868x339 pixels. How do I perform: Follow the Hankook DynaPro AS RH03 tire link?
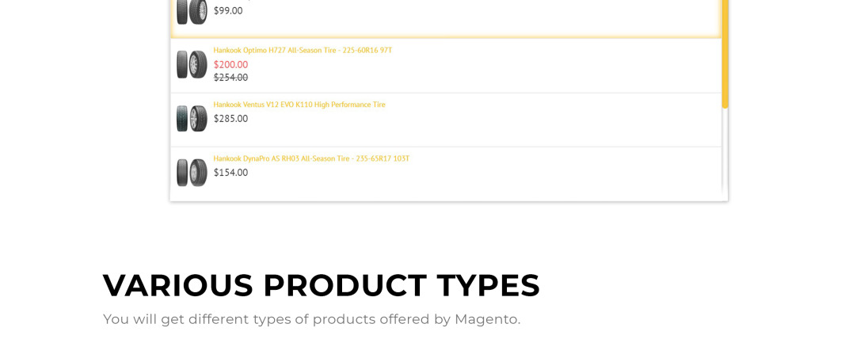311,158
